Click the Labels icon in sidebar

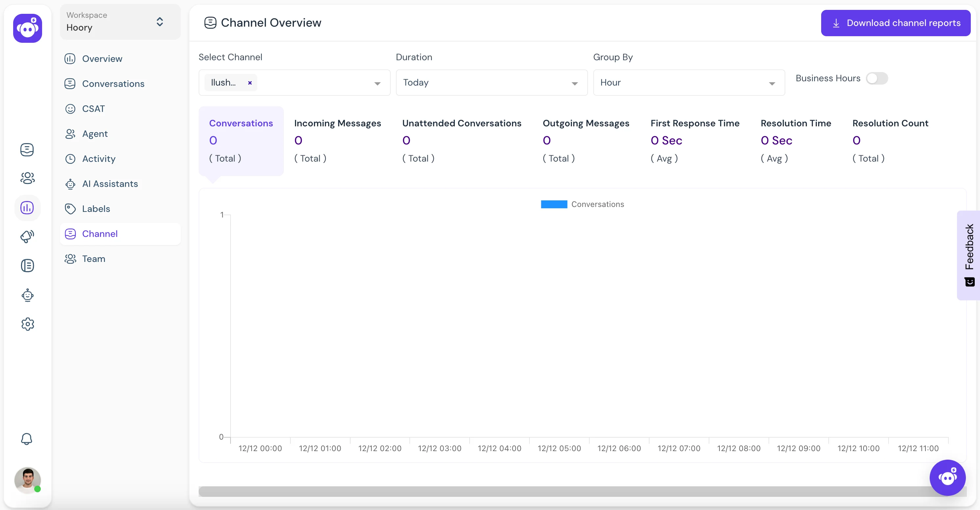pyautogui.click(x=70, y=209)
